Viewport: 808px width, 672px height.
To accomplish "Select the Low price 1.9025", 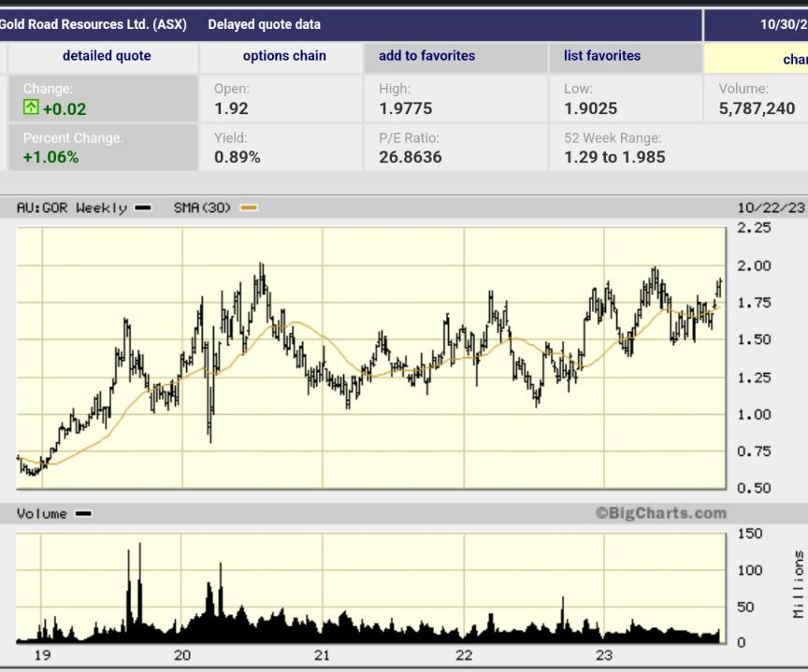I will [590, 108].
